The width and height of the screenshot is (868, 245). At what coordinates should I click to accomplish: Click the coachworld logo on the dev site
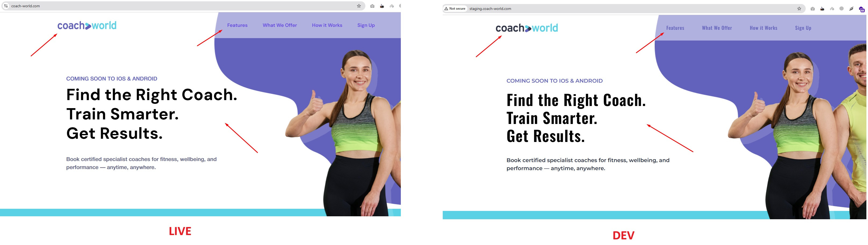pyautogui.click(x=527, y=28)
